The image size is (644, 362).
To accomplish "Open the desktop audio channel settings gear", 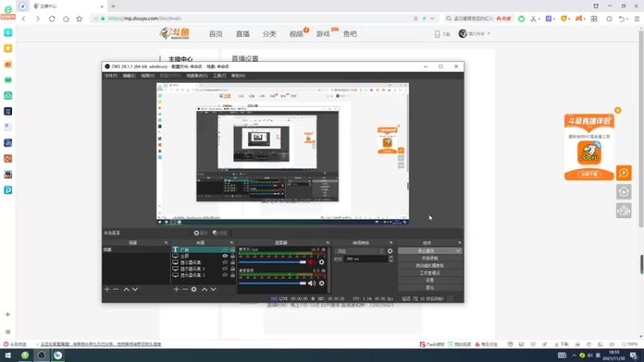I will tap(321, 283).
